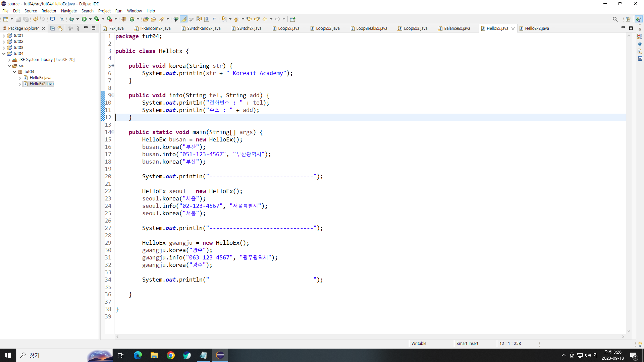
Task: Collapse the src folder in tree
Action: click(9, 66)
